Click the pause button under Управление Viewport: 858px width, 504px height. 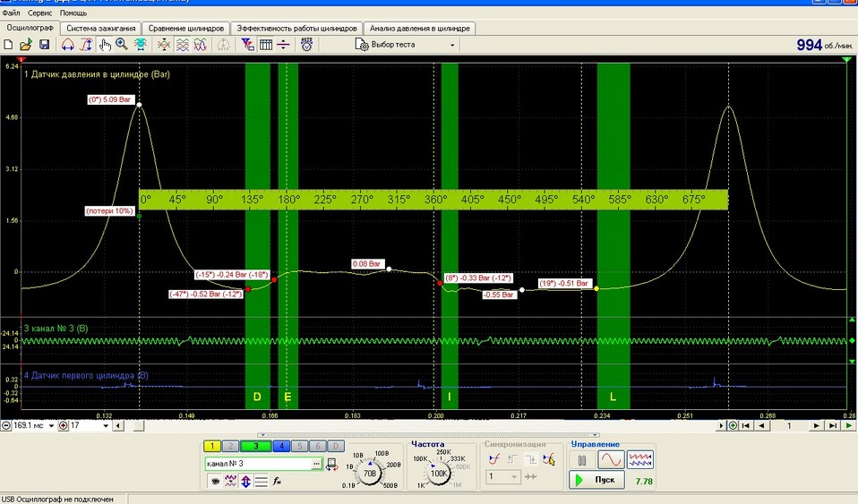581,460
